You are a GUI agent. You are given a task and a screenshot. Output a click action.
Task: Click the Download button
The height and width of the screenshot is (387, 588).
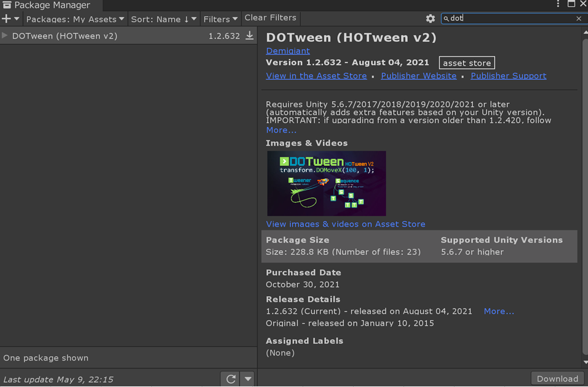[557, 378]
